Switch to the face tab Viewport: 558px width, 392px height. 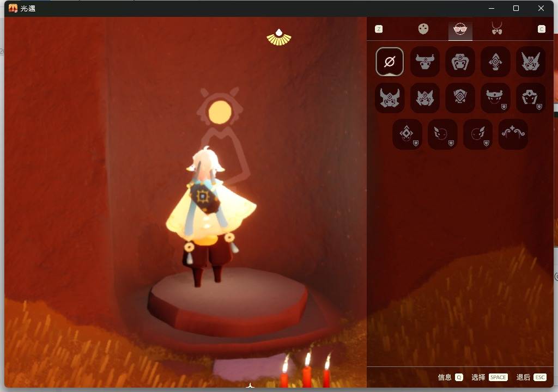423,29
